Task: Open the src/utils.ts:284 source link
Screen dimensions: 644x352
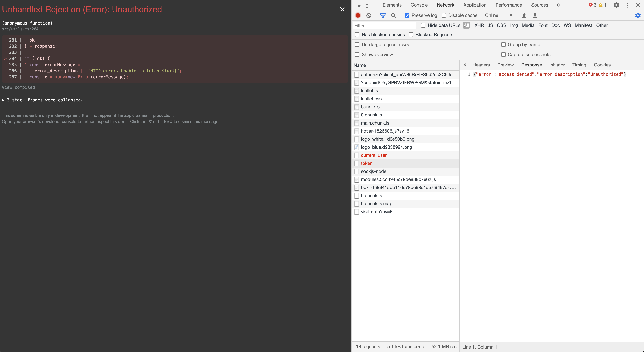Action: (20, 29)
